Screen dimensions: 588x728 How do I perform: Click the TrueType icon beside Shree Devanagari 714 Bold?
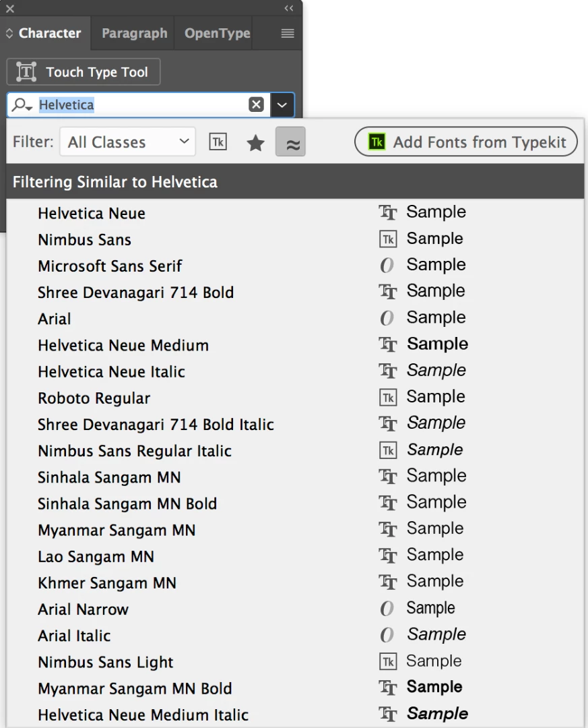pyautogui.click(x=387, y=292)
